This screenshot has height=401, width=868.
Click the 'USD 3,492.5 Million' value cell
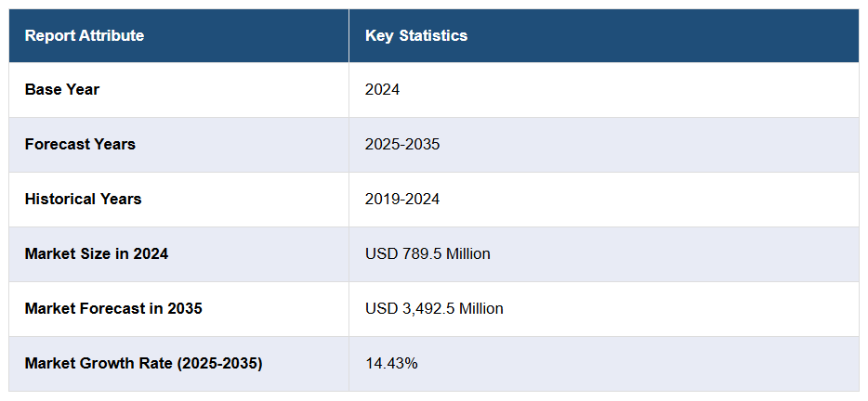coord(434,308)
